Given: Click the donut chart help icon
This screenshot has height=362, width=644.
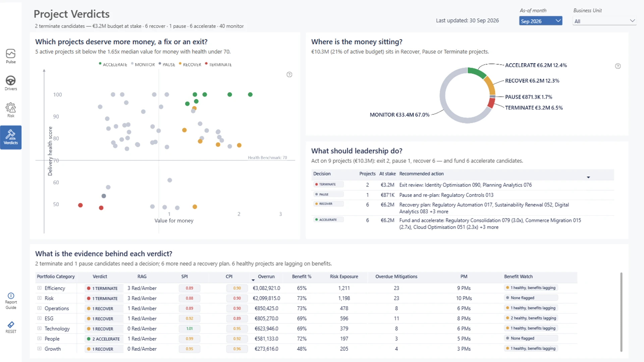Looking at the screenshot, I should pyautogui.click(x=618, y=66).
